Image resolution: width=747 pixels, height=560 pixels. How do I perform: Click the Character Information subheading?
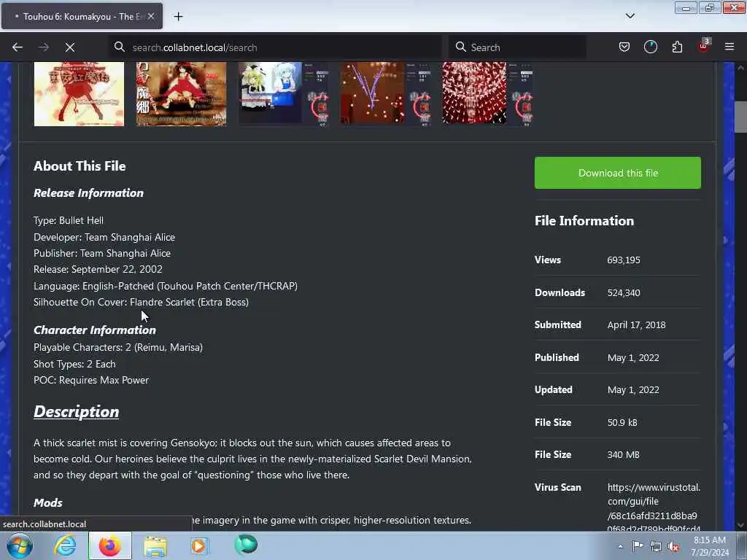[x=95, y=330]
